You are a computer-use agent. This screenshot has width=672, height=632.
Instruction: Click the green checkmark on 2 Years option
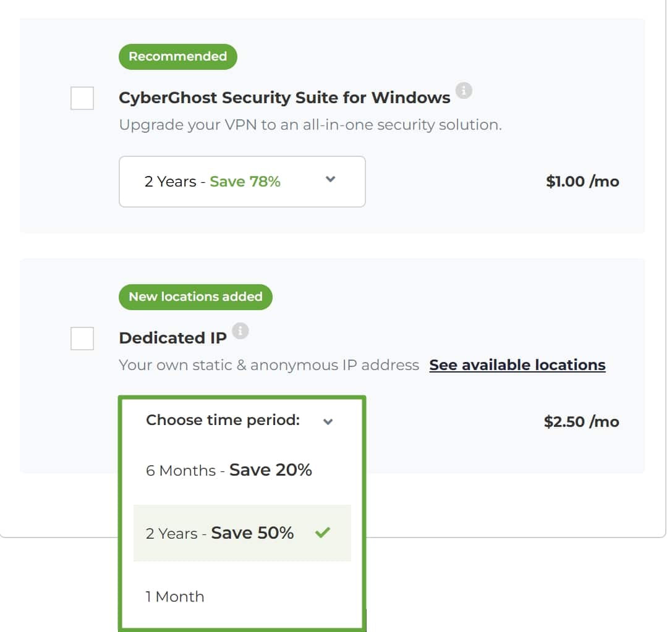coord(322,533)
